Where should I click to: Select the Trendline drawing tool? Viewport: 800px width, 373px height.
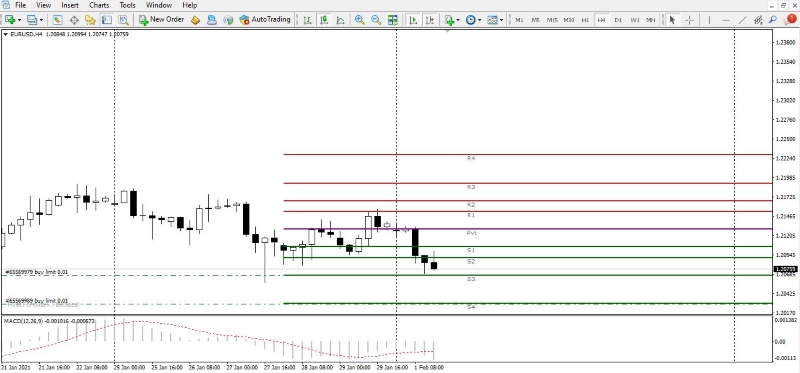click(742, 20)
